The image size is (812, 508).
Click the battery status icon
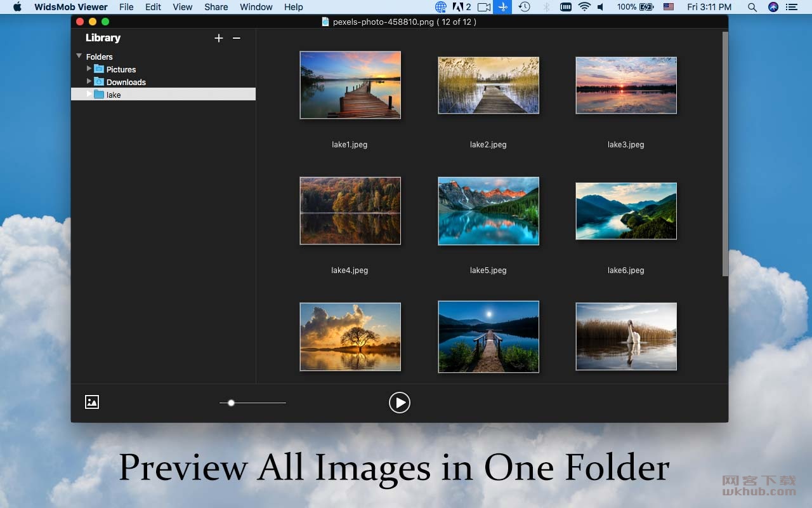tap(647, 7)
